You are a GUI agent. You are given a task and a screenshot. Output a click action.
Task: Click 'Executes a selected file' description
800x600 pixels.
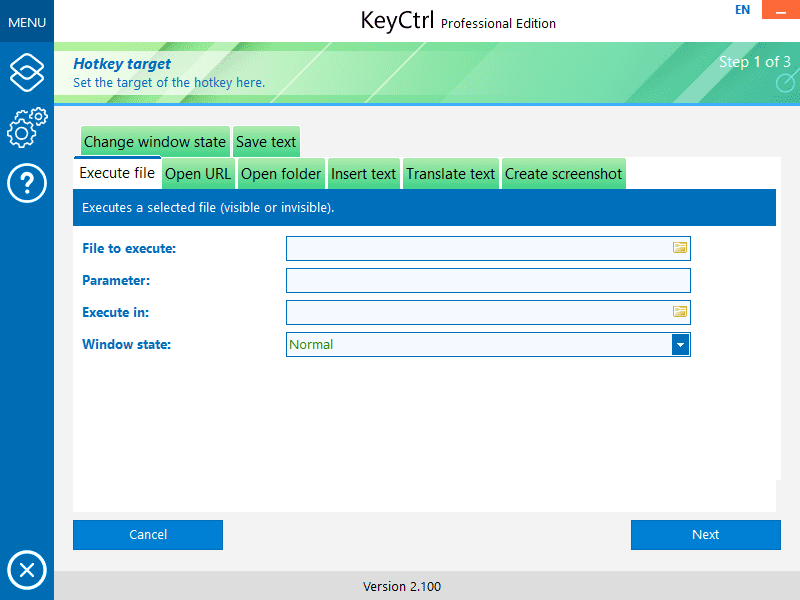(x=208, y=208)
